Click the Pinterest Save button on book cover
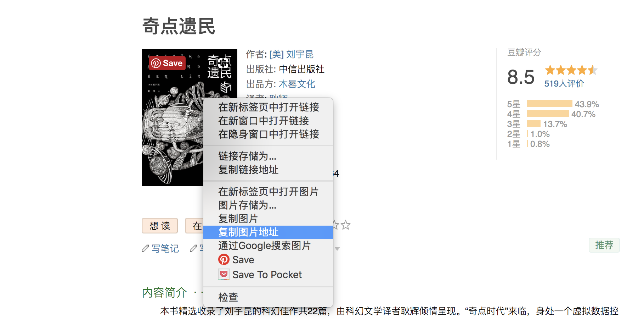The image size is (644, 320). [167, 63]
